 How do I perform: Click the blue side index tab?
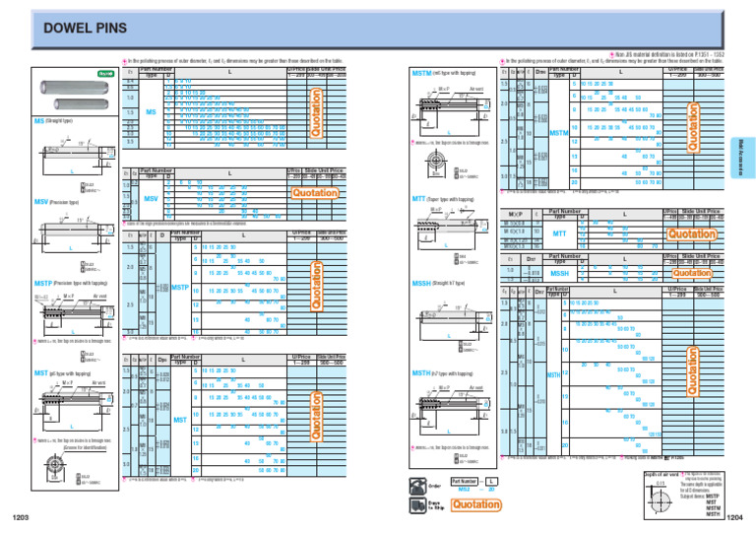(741, 158)
